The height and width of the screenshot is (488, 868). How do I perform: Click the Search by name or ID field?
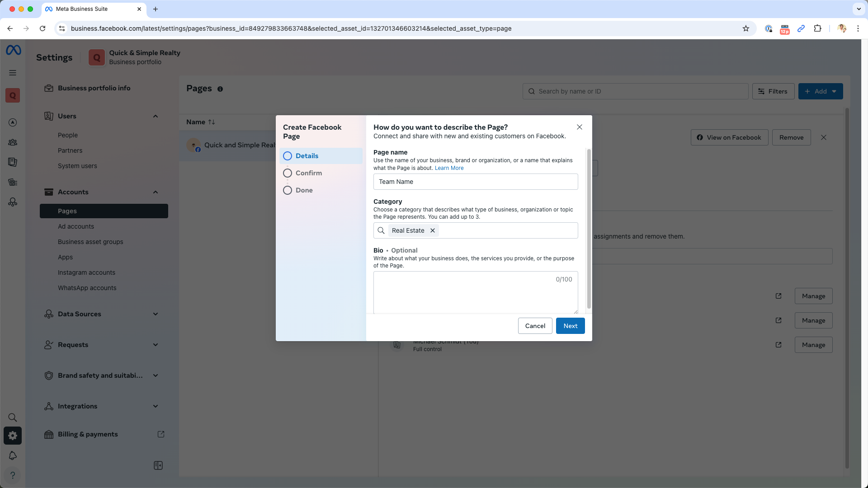(636, 91)
